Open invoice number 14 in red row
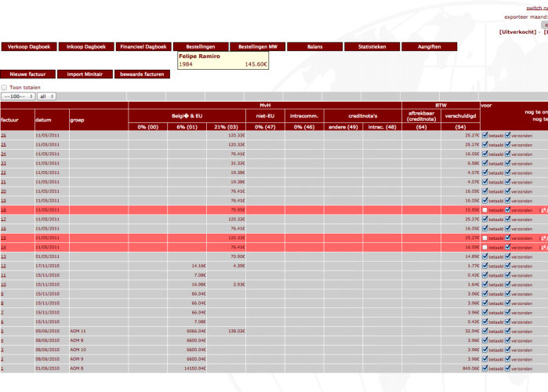Image resolution: width=548 pixels, height=392 pixels. 3,248
